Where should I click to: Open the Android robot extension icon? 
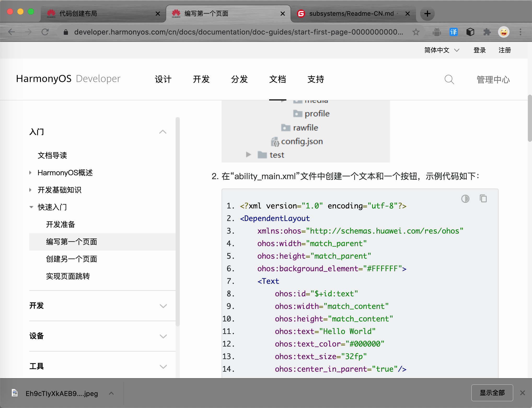(437, 32)
